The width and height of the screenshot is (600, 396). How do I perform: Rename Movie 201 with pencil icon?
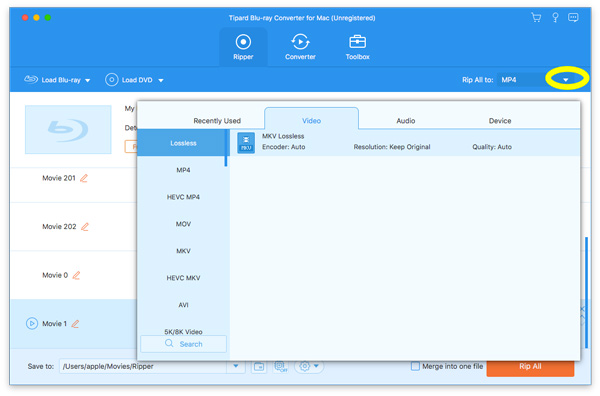(84, 178)
